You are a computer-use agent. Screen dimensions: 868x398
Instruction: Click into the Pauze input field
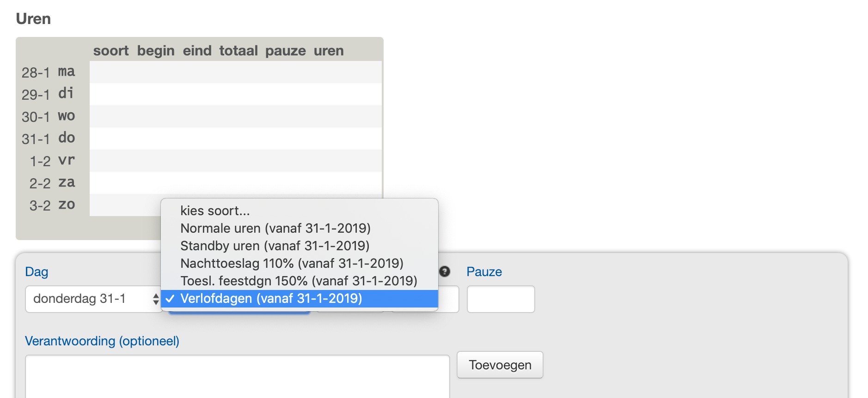(x=501, y=299)
